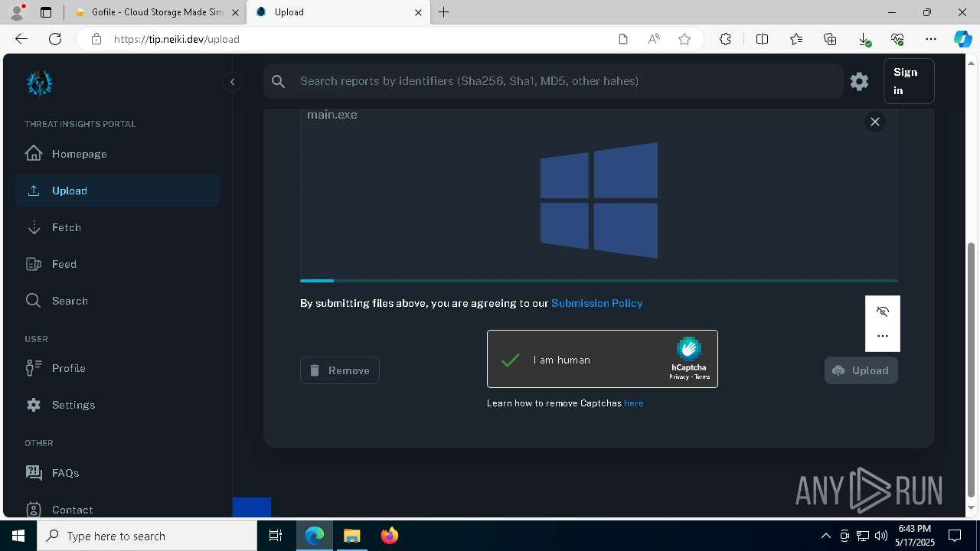This screenshot has height=551, width=980.
Task: Open the 'here' captcha removal link
Action: tap(633, 403)
